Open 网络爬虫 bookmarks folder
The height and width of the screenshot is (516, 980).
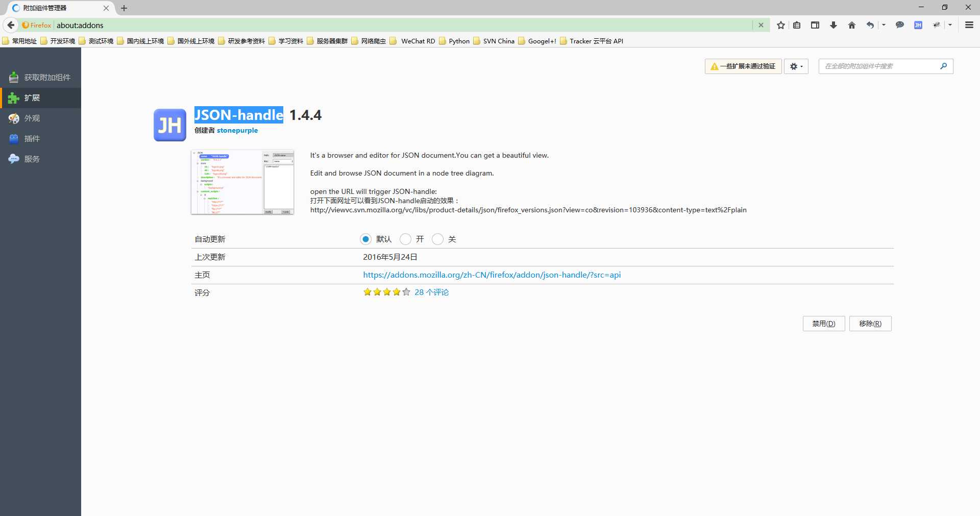click(x=369, y=41)
